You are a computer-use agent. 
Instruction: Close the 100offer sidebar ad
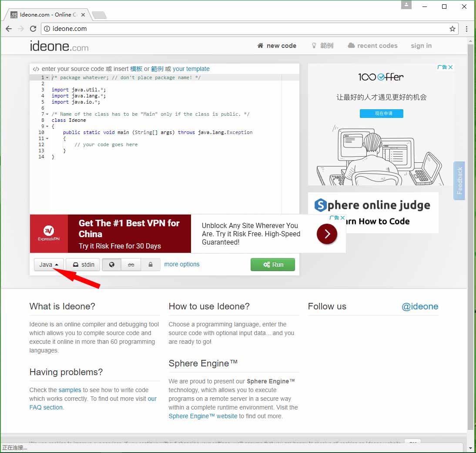click(x=450, y=67)
